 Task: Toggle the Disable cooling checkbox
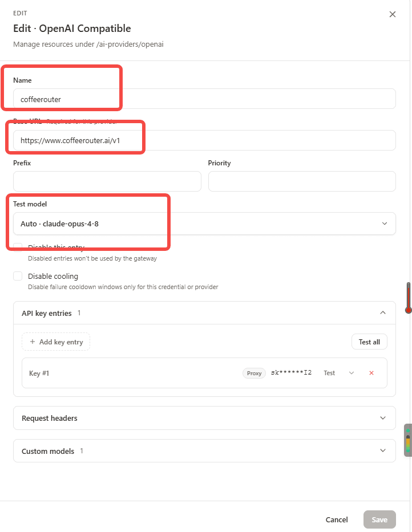(x=18, y=276)
